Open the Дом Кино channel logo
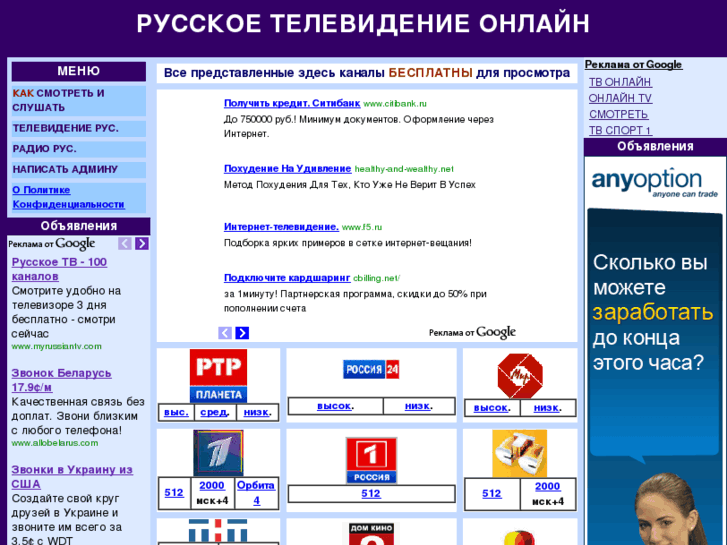 click(371, 533)
